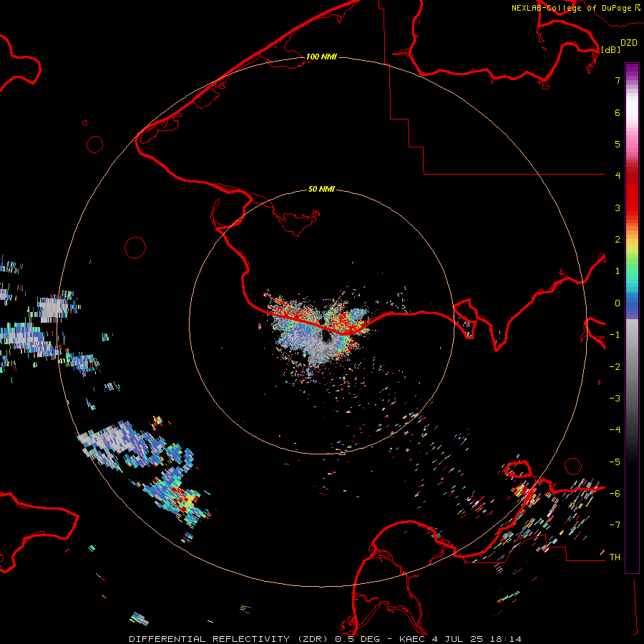Click the TH threshold label on colorbar
Screen dimensions: 644x644
615,557
